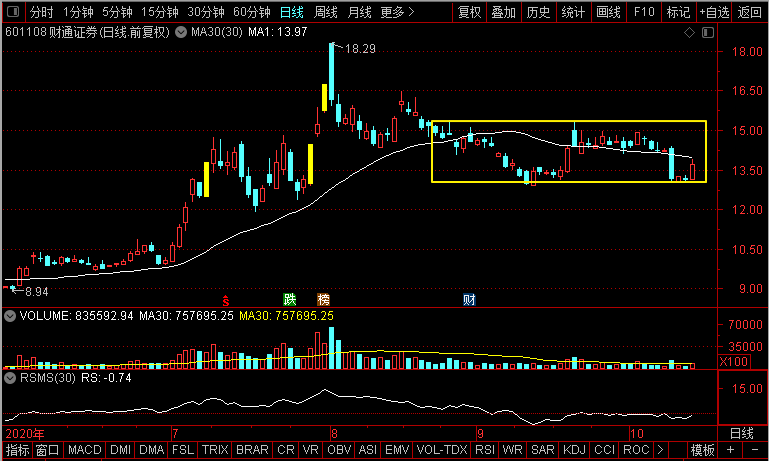Open the 模板 template menu
The height and width of the screenshot is (461, 771).
click(x=703, y=450)
